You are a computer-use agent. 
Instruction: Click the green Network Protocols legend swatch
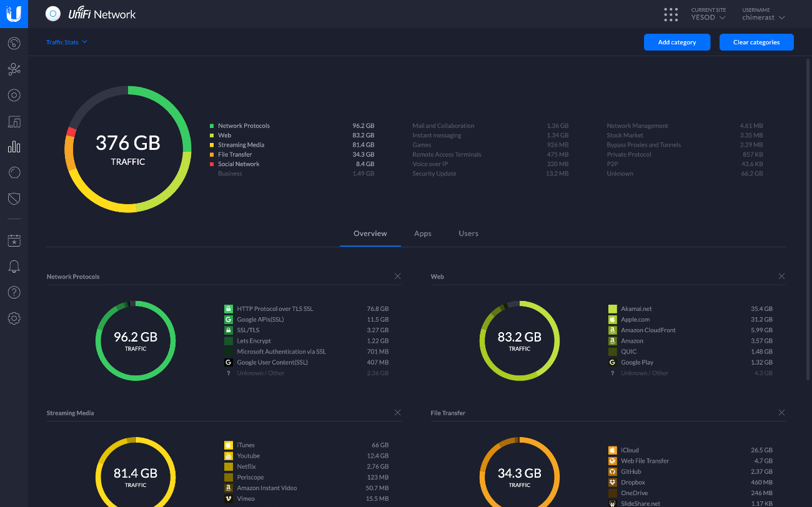point(212,126)
